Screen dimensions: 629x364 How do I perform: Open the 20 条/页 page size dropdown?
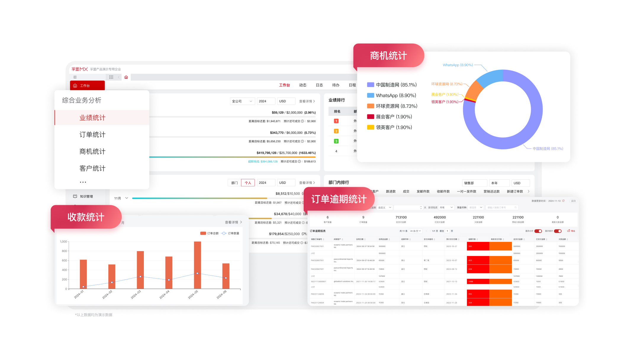[415, 231]
